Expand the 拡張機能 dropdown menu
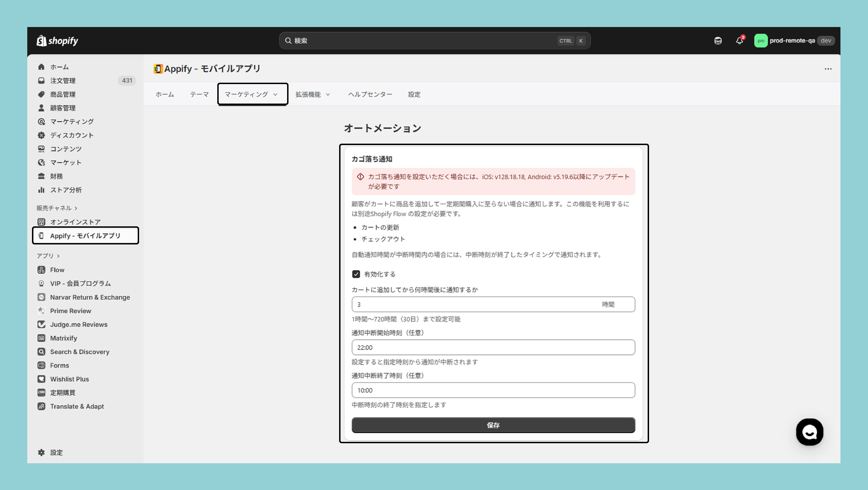The width and height of the screenshot is (868, 490). 312,94
